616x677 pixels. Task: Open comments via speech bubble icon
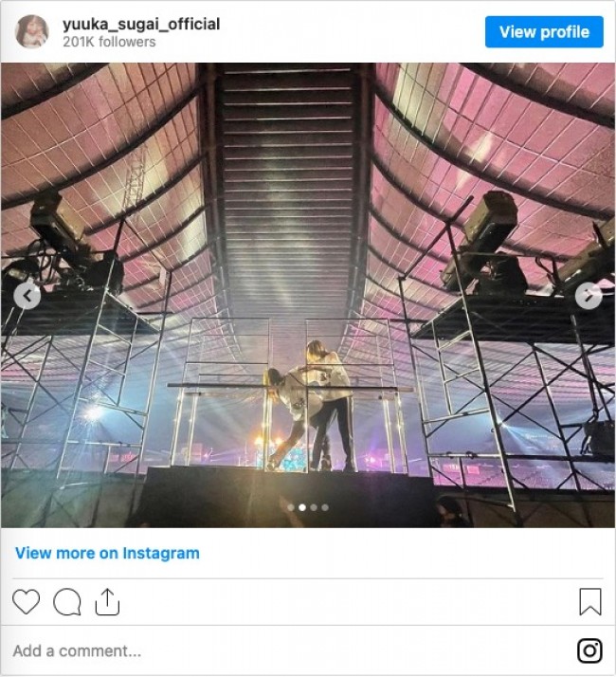(67, 601)
